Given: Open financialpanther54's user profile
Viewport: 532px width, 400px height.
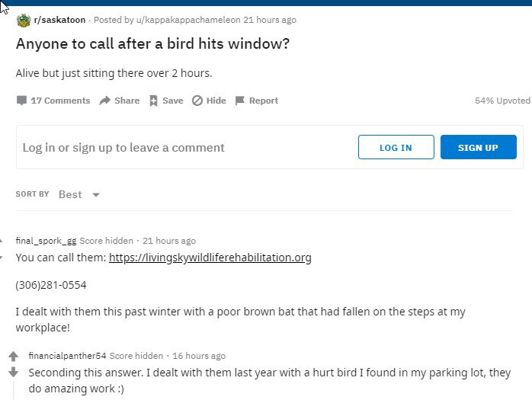Looking at the screenshot, I should pos(68,356).
